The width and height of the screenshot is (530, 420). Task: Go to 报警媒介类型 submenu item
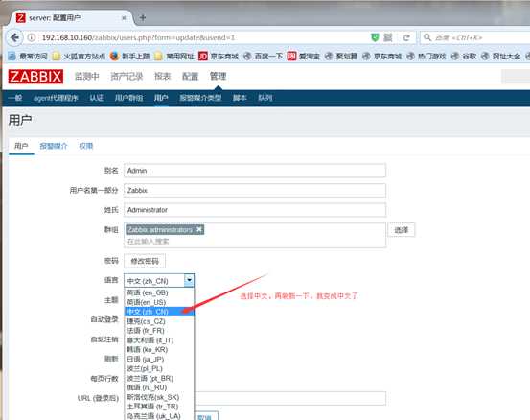point(200,98)
